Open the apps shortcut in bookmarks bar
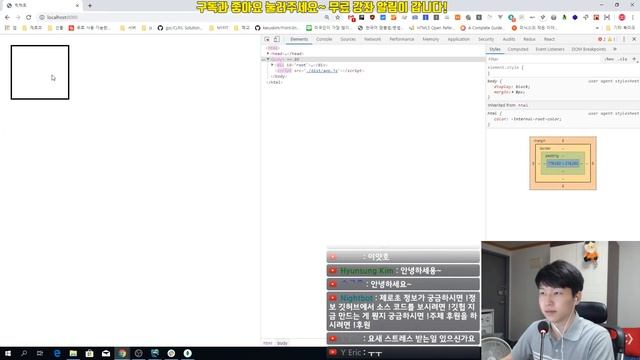This screenshot has width=640, height=360. pyautogui.click(x=11, y=28)
